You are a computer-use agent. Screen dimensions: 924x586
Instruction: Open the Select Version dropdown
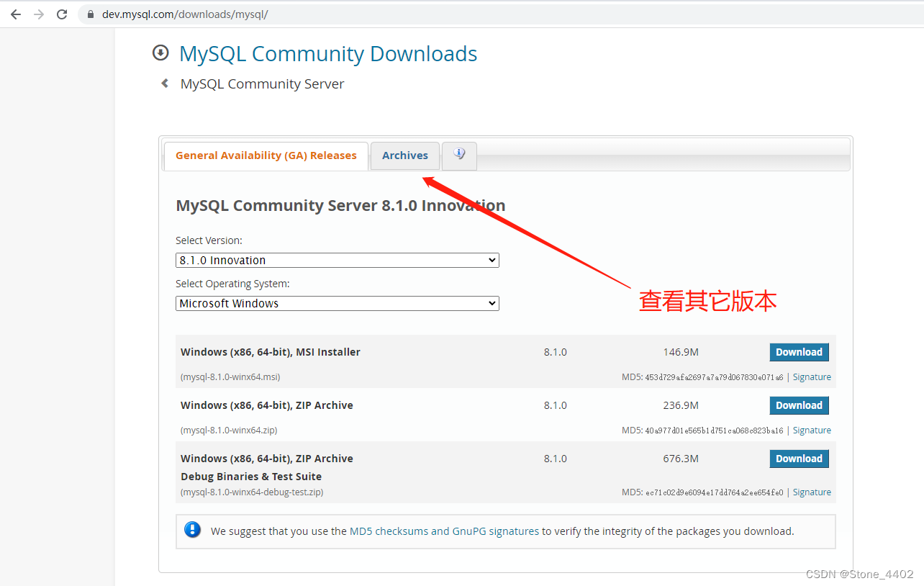point(338,260)
